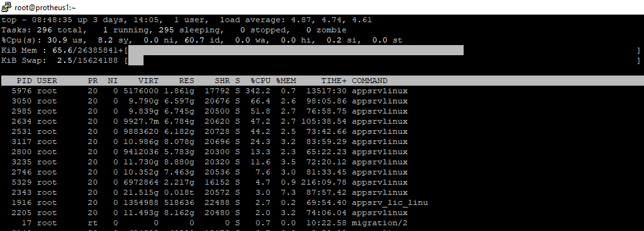Click the COMMAND column header
644x231 pixels.
[370, 81]
